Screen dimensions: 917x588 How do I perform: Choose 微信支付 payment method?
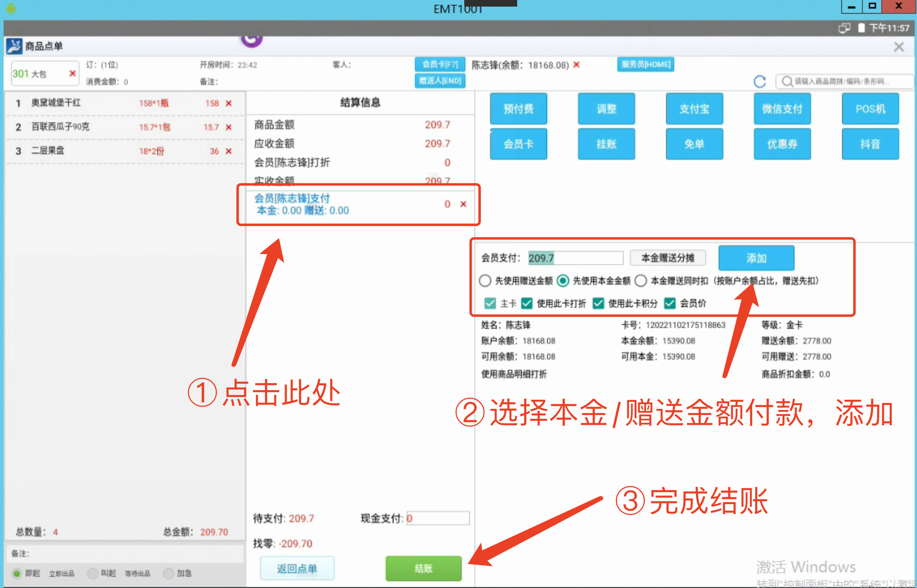pyautogui.click(x=782, y=109)
